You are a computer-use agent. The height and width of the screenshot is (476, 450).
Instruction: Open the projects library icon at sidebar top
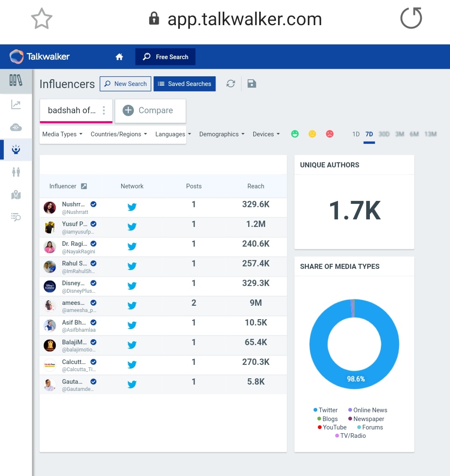tap(16, 81)
